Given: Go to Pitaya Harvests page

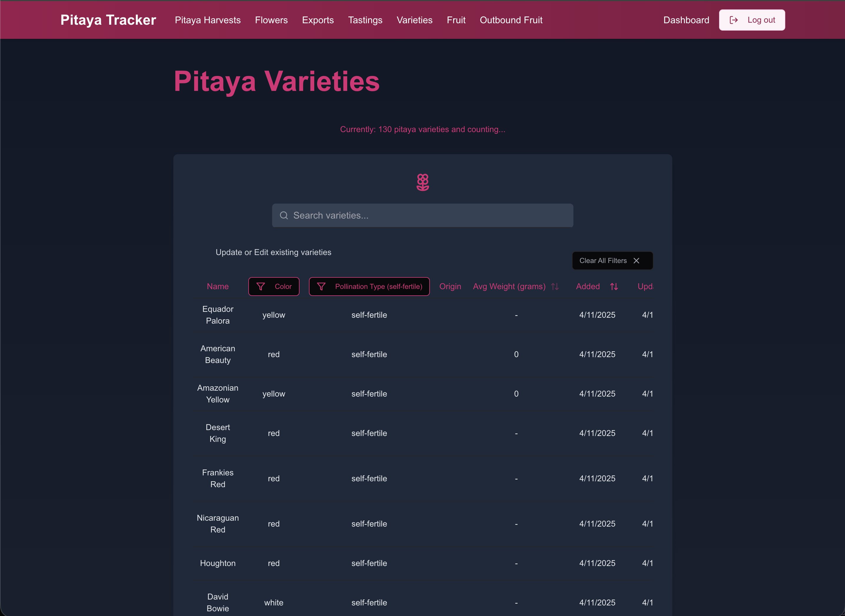Looking at the screenshot, I should 208,20.
